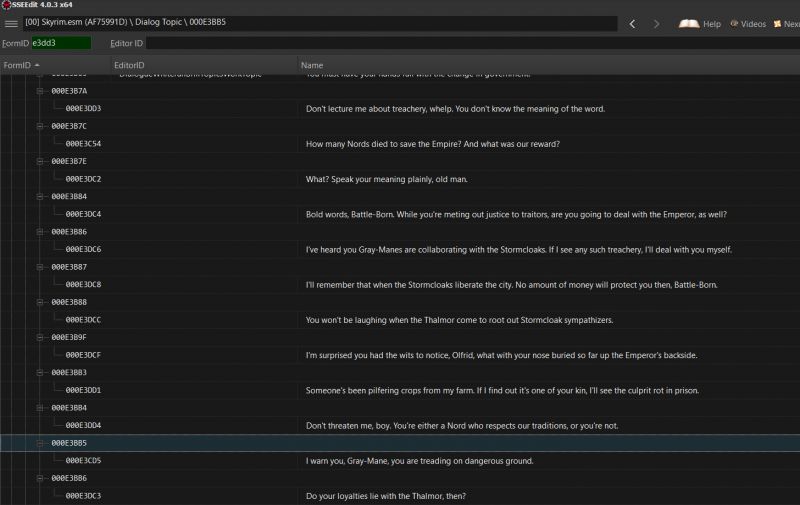Select record 000E3DC4
The height and width of the screenshot is (505, 800).
(83, 214)
